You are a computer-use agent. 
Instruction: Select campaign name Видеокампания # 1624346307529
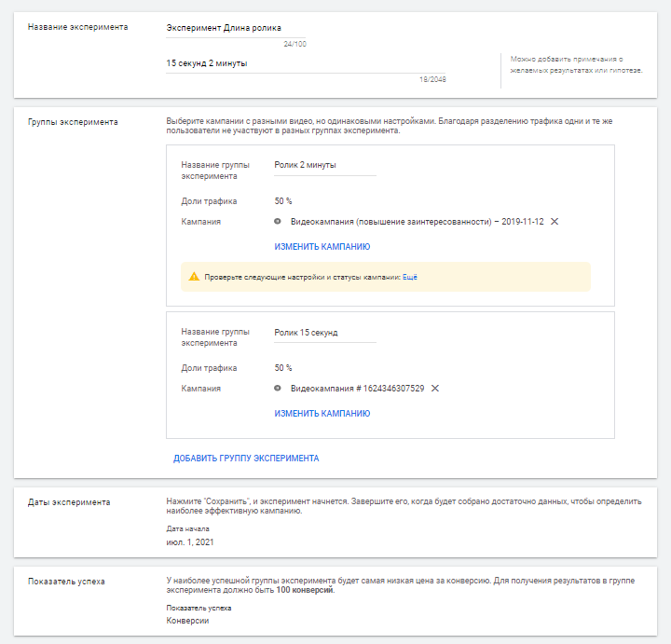pyautogui.click(x=357, y=389)
